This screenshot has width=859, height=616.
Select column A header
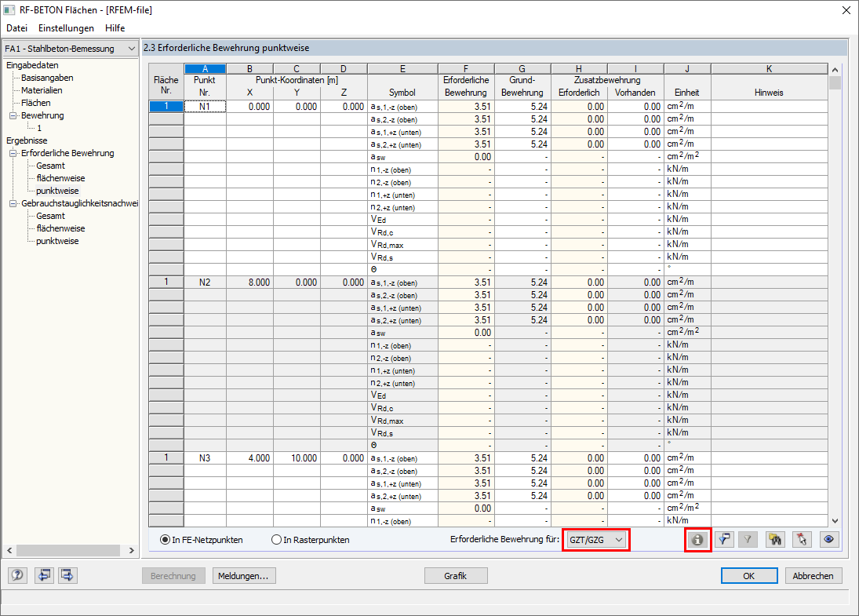(x=205, y=69)
